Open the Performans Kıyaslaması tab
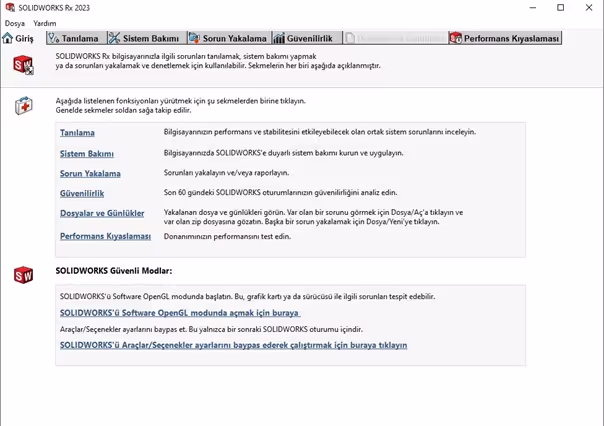Screen dimensions: 604x426 pyautogui.click(x=505, y=38)
